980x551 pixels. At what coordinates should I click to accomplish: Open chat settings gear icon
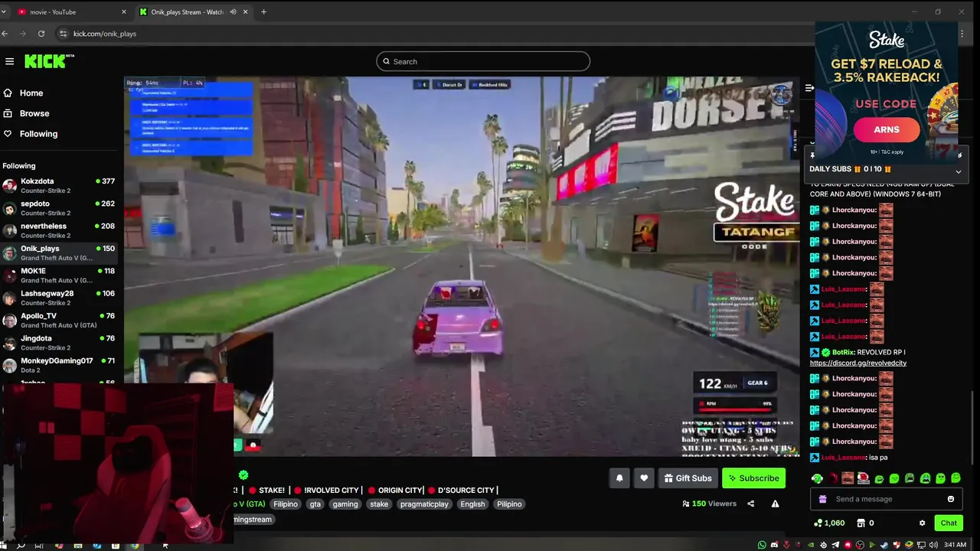pos(922,523)
